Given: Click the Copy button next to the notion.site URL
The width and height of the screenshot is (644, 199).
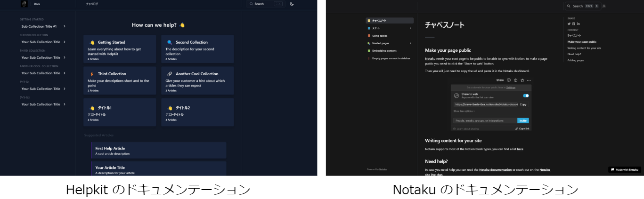Looking at the screenshot, I should (x=523, y=104).
